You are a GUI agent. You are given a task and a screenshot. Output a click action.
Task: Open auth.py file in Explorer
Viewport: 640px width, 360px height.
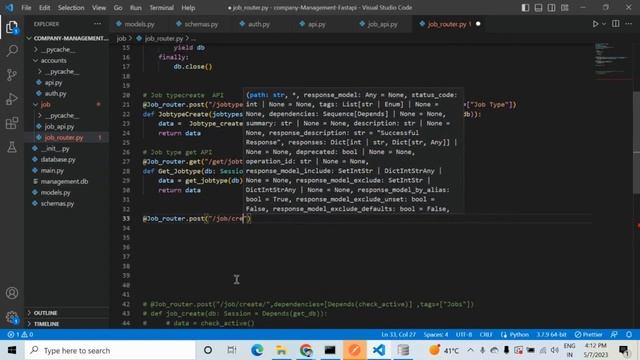[x=55, y=93]
